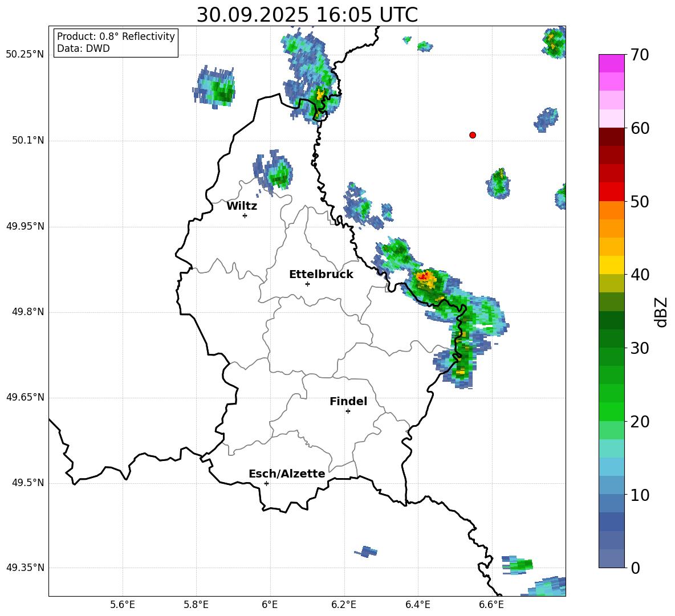
Task: Click the 60 colorbar tick label
Action: [x=640, y=128]
